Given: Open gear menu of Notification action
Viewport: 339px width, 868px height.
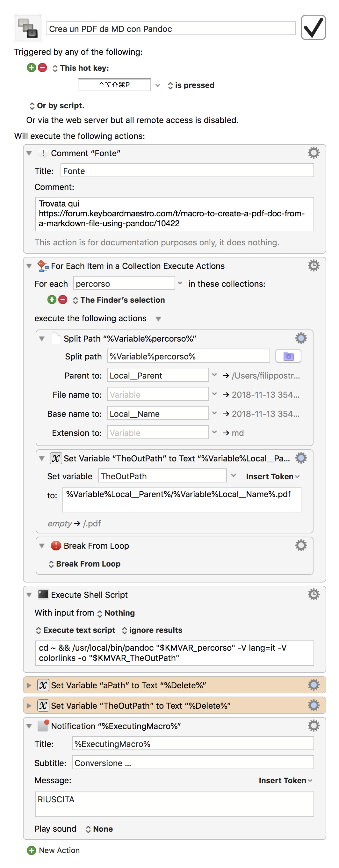Looking at the screenshot, I should pyautogui.click(x=313, y=726).
